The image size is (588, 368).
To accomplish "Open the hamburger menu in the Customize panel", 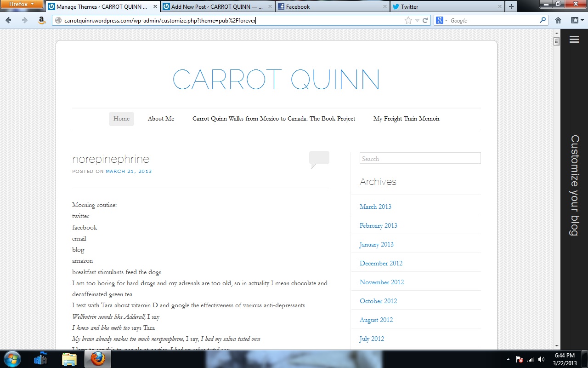I will coord(574,40).
